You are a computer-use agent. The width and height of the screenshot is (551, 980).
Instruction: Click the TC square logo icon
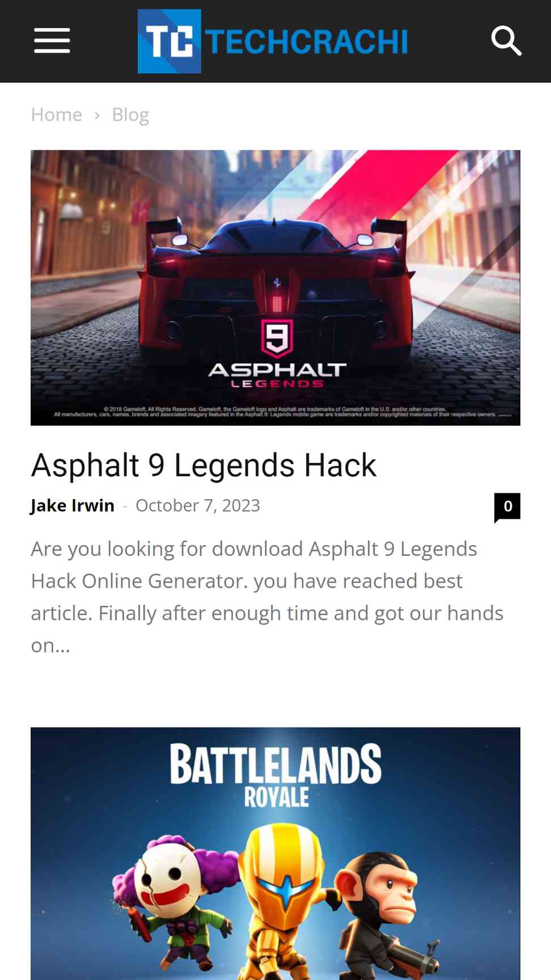coord(169,41)
